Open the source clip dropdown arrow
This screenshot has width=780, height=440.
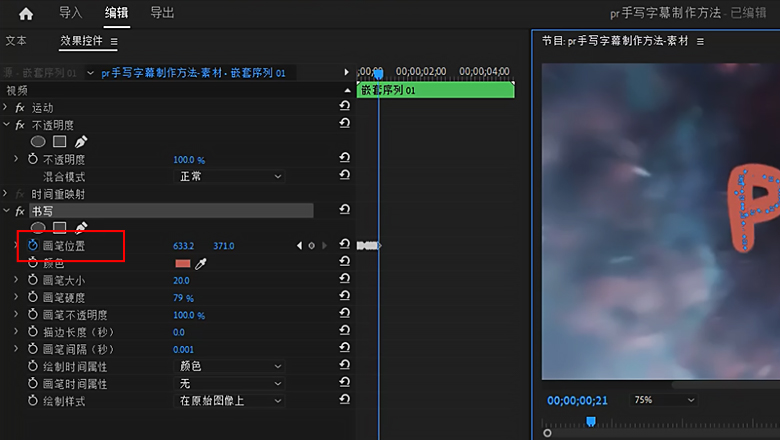pyautogui.click(x=90, y=73)
